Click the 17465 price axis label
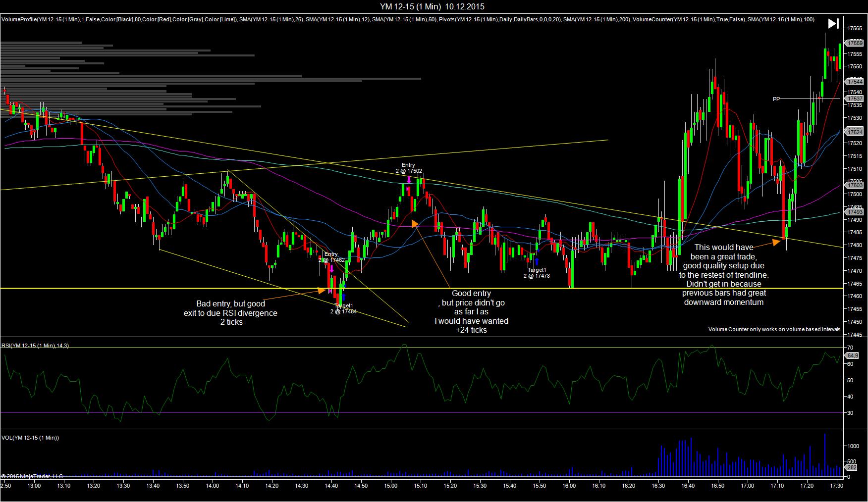This screenshot has width=868, height=502. [x=855, y=284]
